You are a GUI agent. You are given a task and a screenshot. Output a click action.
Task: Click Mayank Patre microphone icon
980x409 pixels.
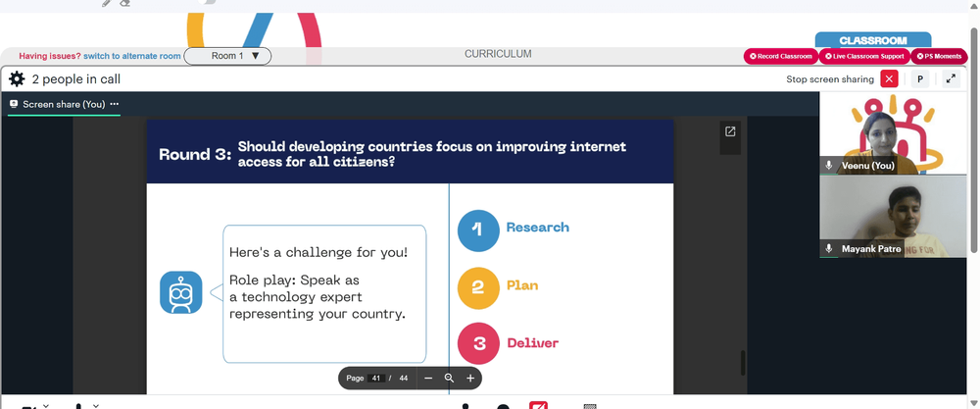(x=829, y=249)
